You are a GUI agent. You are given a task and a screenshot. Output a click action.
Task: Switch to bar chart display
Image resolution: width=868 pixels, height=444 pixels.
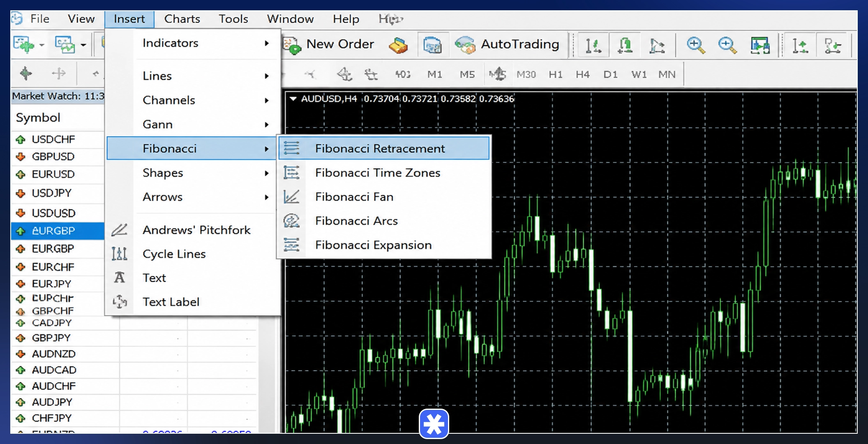coord(593,45)
